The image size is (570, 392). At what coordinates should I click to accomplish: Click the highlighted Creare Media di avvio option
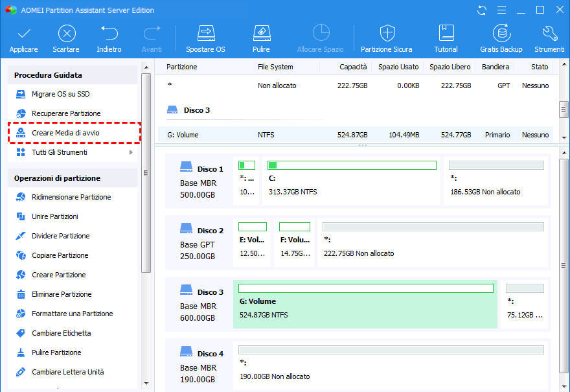point(67,133)
